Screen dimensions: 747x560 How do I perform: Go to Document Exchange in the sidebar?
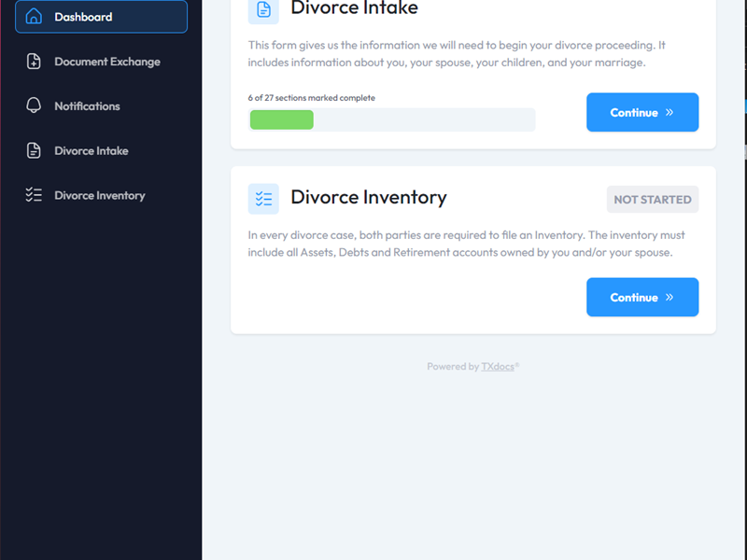107,62
